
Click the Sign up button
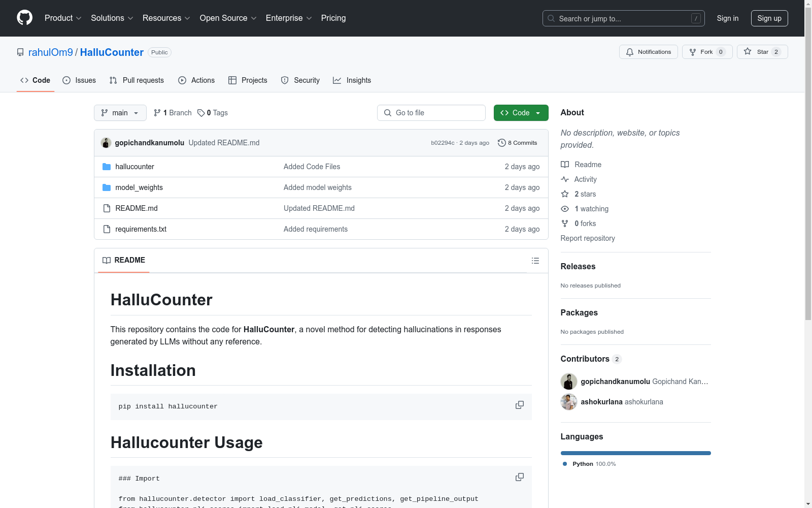click(769, 18)
